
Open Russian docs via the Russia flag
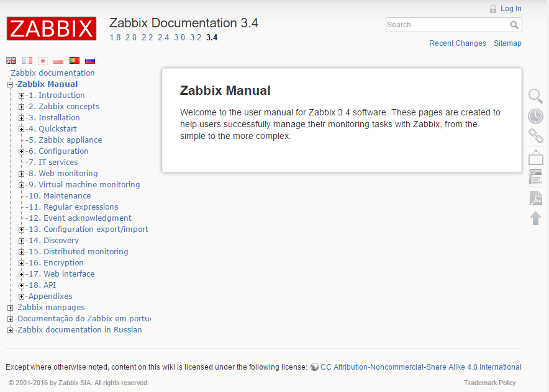90,60
